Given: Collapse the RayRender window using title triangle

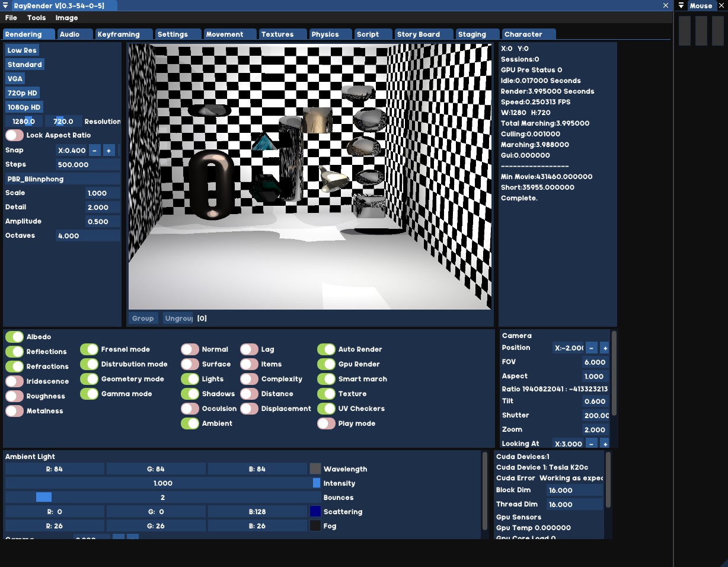Looking at the screenshot, I should [x=5, y=5].
